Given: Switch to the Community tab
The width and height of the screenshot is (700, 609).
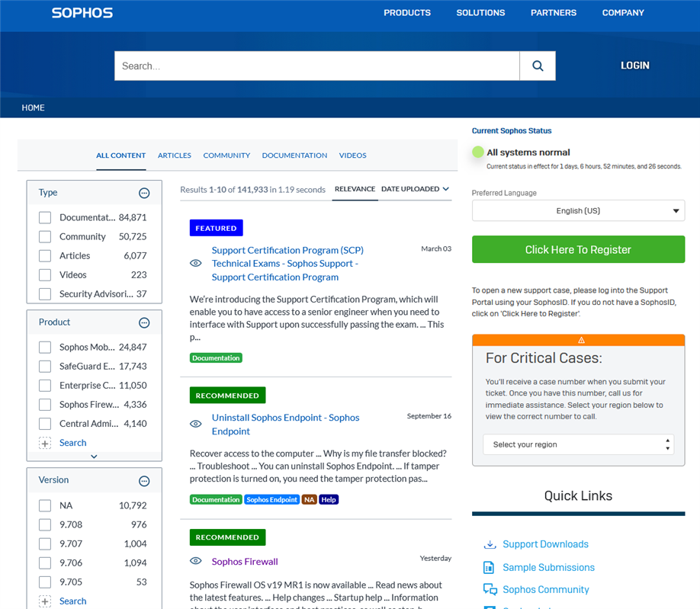Looking at the screenshot, I should 226,155.
